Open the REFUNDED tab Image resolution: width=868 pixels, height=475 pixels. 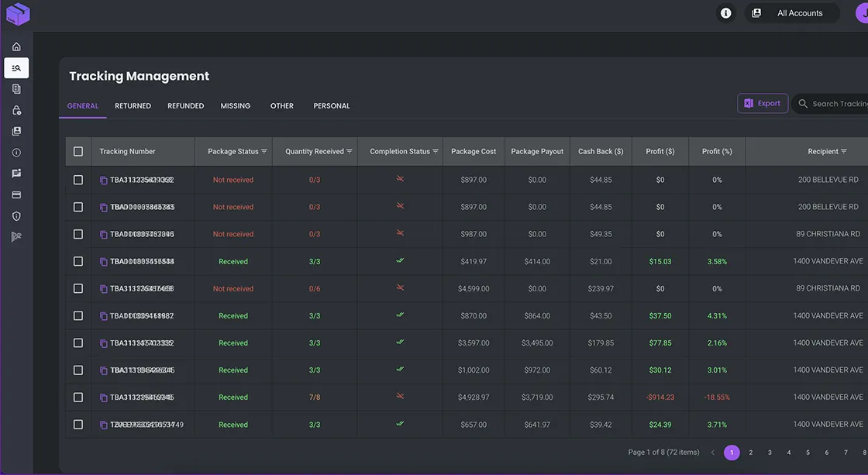click(x=186, y=105)
